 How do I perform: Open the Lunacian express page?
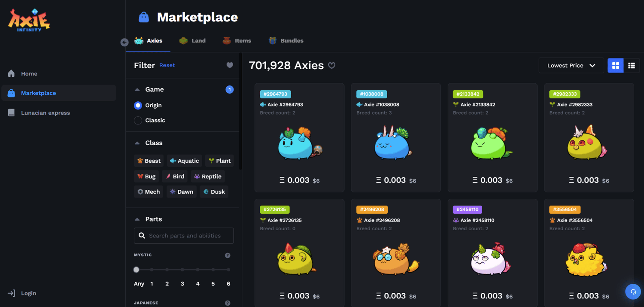(x=46, y=112)
